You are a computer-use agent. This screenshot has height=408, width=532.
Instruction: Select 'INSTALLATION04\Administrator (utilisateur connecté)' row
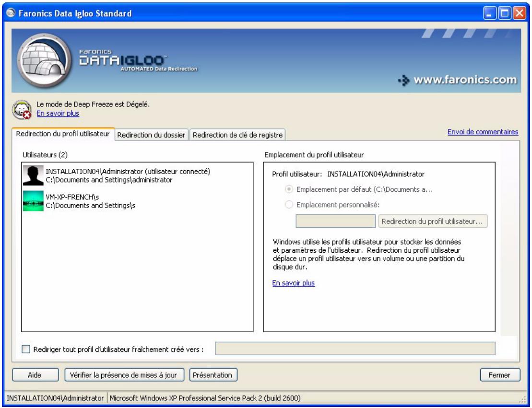[137, 175]
